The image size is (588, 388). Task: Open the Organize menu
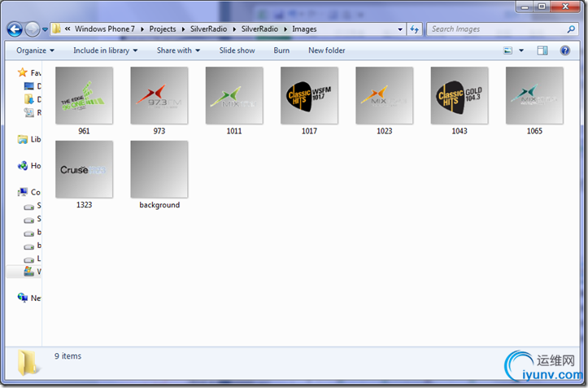tap(35, 50)
